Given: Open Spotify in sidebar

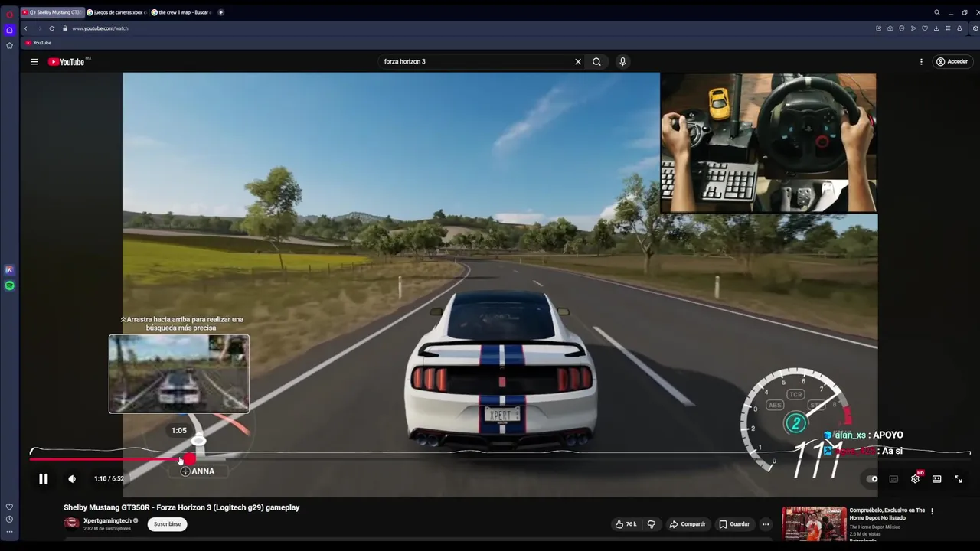Looking at the screenshot, I should (9, 285).
